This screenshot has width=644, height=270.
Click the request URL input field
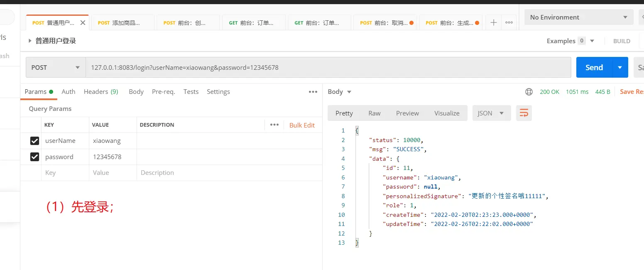tap(328, 67)
